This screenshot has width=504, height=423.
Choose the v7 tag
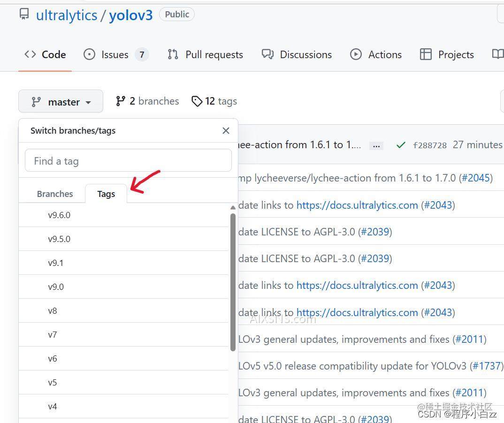[53, 334]
